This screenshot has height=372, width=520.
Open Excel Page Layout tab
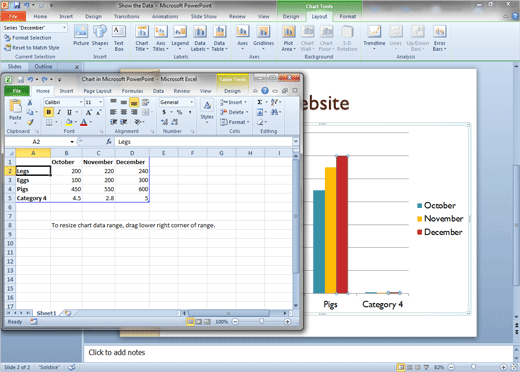[97, 91]
